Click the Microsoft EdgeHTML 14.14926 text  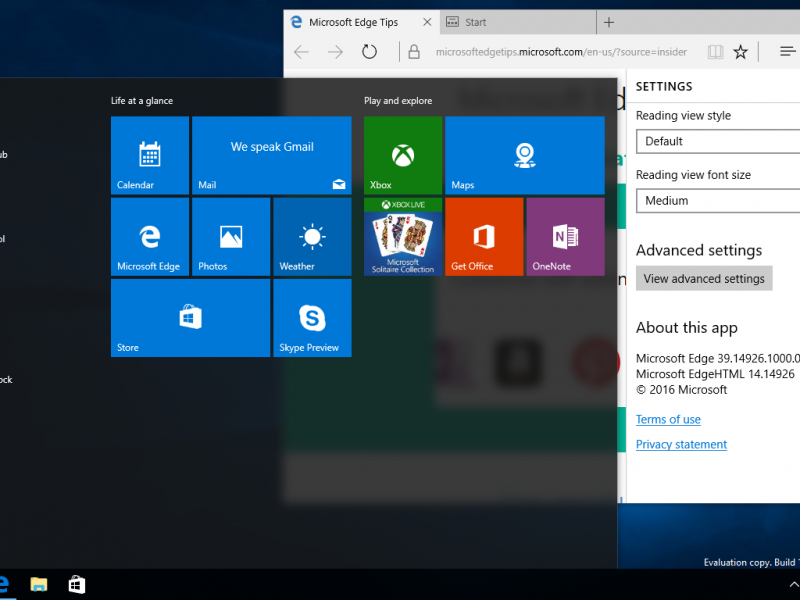tap(715, 374)
